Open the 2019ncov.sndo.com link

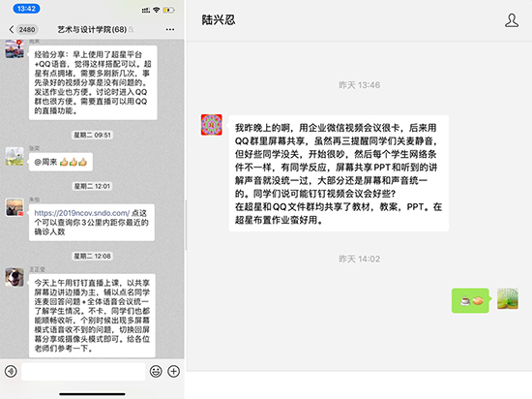(82, 213)
